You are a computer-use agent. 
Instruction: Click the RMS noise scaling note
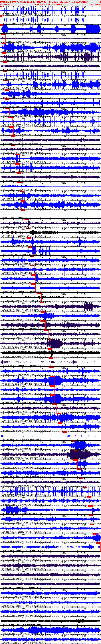(50, 4)
